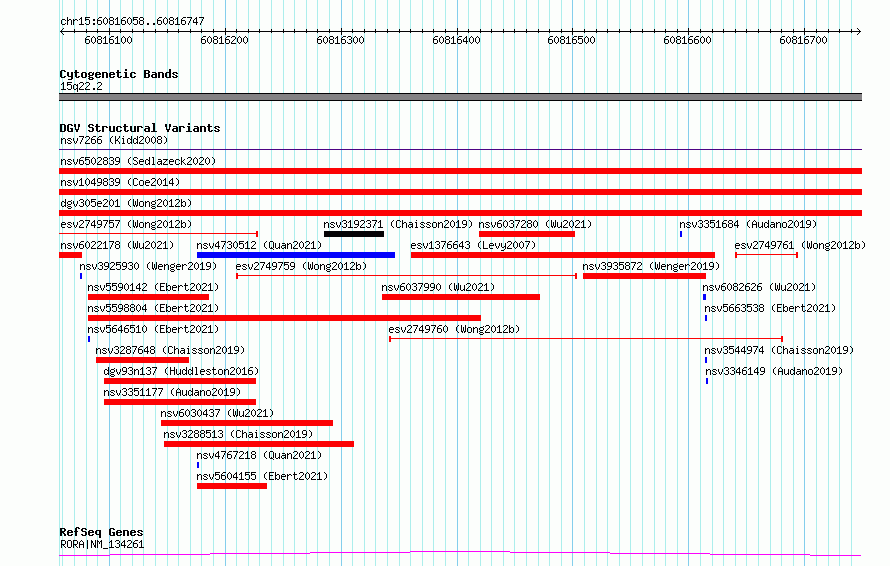Open the dgv305e201 (Wong2012b) variant label
Screen dimensions: 890x566
coord(126,203)
